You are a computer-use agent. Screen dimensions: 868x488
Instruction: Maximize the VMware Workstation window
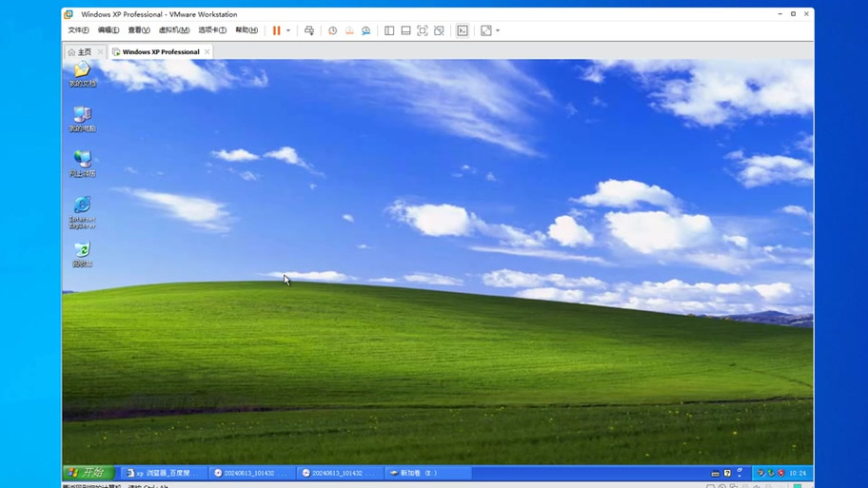coord(793,14)
